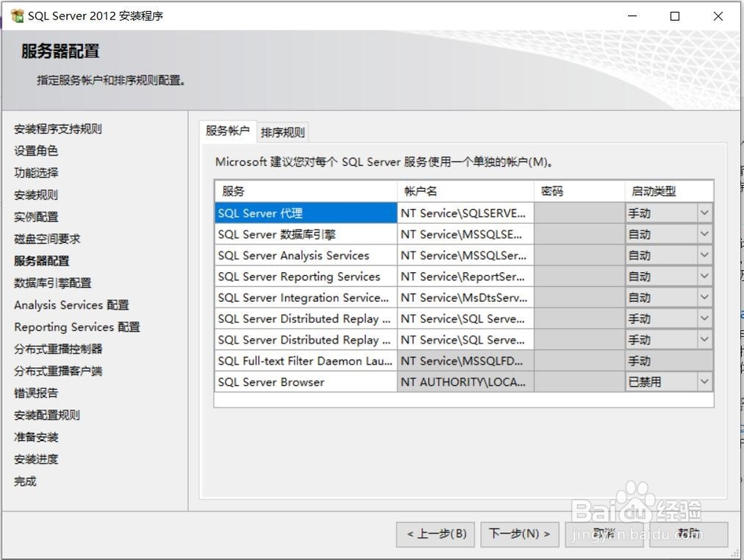
Task: Select the SQL Server 数据库引擎 service cell
Action: 306,234
